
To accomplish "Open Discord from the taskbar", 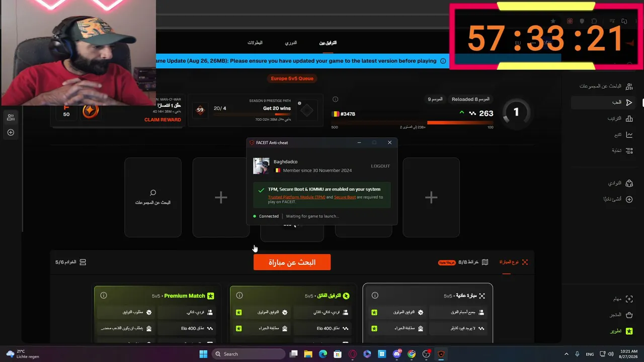I will [397, 354].
